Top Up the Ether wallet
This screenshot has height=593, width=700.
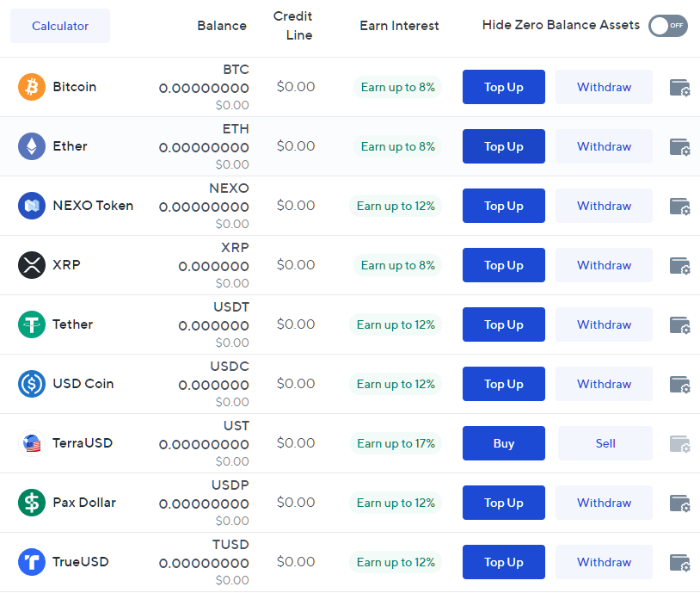pyautogui.click(x=504, y=146)
